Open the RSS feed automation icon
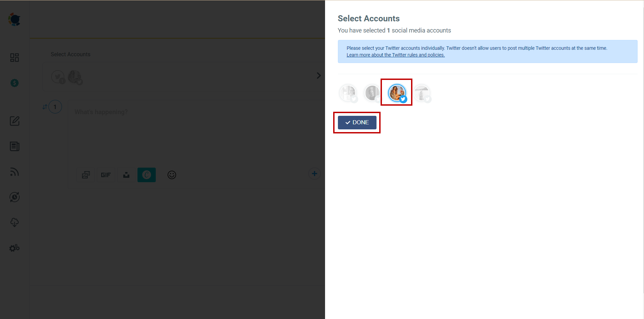644x319 pixels. click(x=14, y=172)
